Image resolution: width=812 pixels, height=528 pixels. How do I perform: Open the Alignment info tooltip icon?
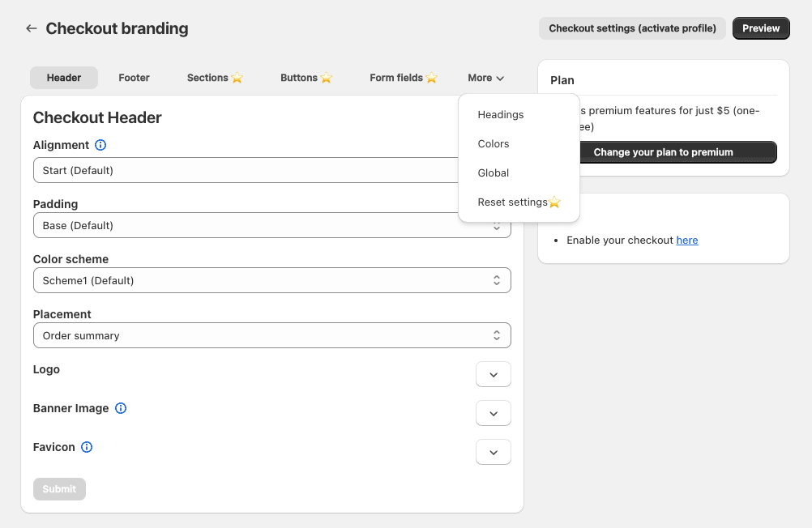click(100, 145)
